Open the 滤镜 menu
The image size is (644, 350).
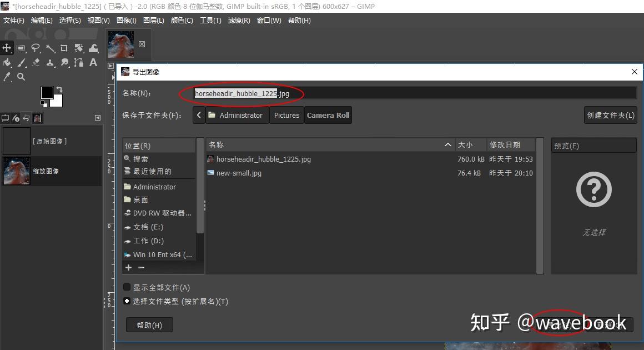click(239, 20)
